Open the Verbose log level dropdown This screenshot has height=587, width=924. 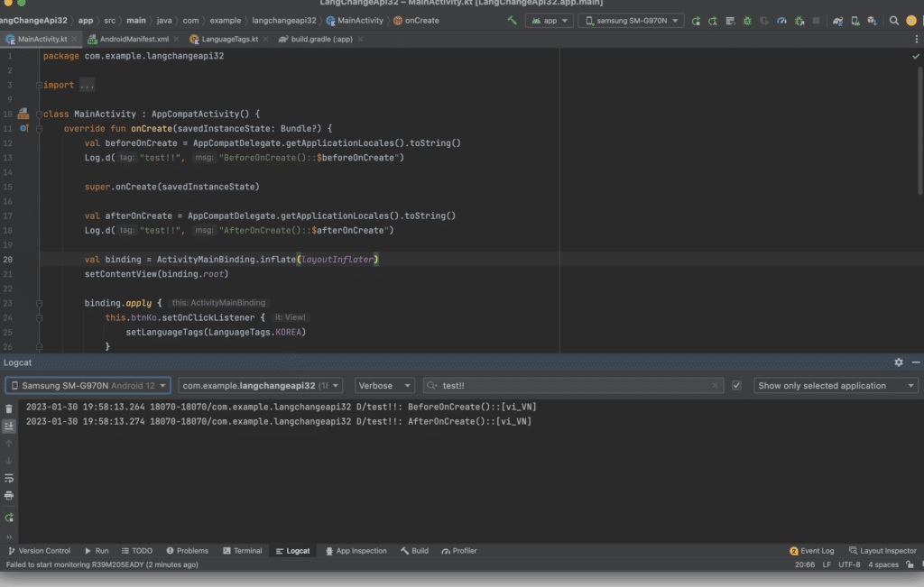(384, 386)
